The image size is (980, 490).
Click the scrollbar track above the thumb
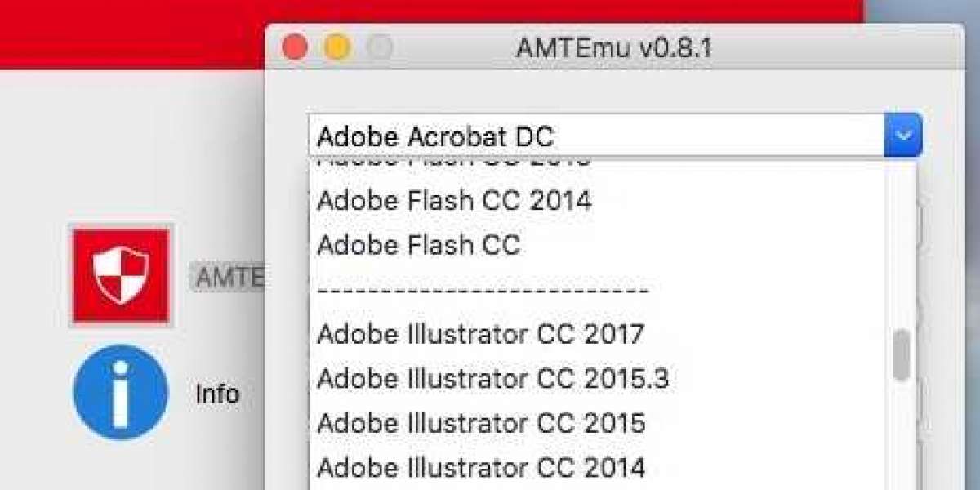(x=901, y=245)
